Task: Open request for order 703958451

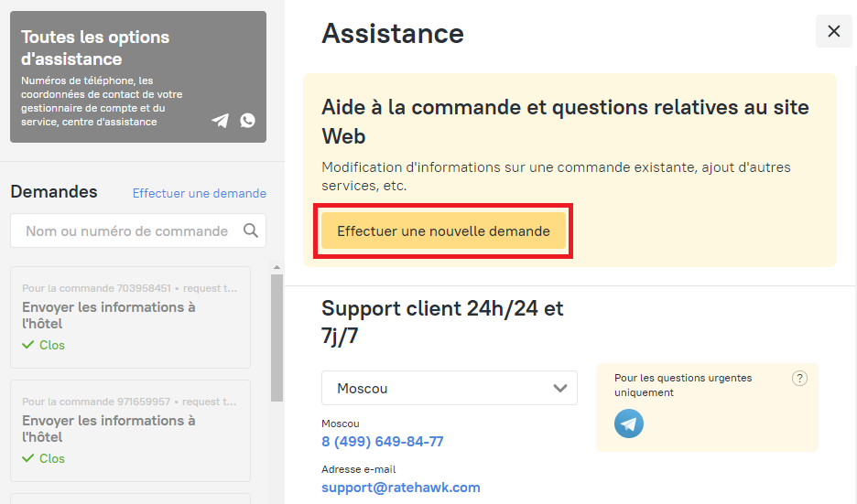Action: [130, 316]
